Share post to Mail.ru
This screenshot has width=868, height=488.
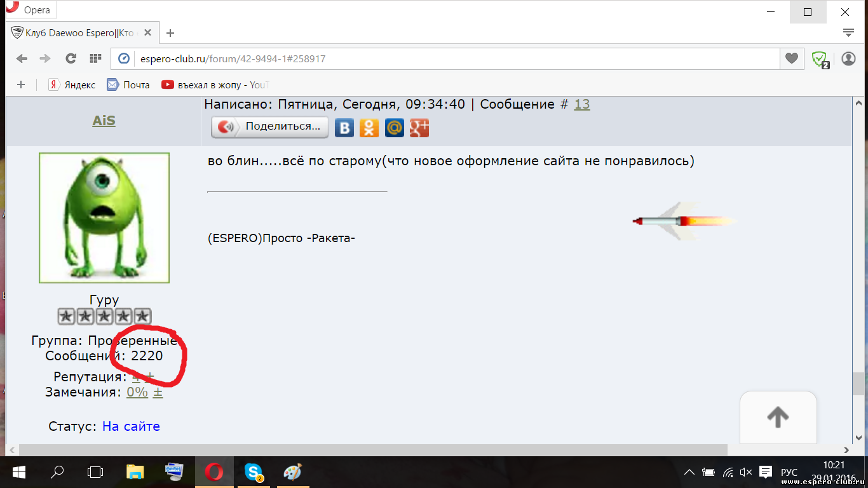(x=395, y=128)
